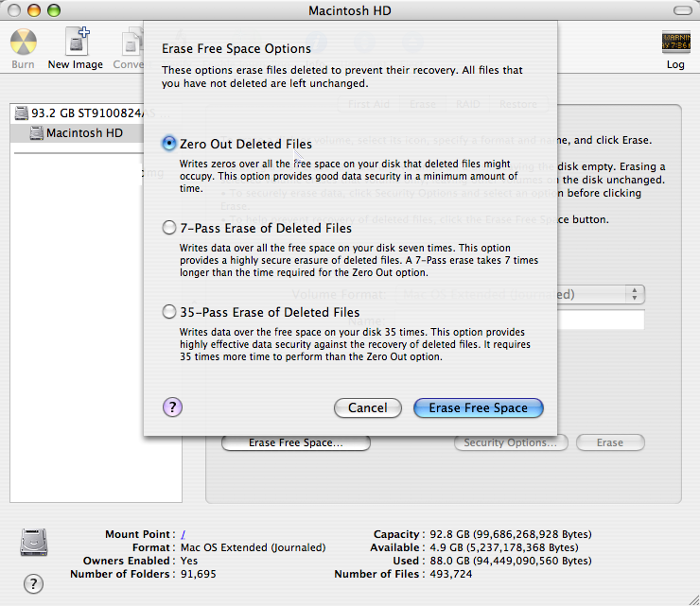700x606 pixels.
Task: Click the Owners Enabled Yes value
Action: (x=189, y=561)
